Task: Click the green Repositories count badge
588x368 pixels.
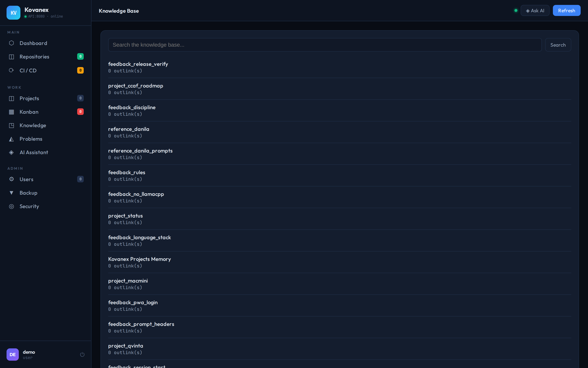Action: point(80,56)
